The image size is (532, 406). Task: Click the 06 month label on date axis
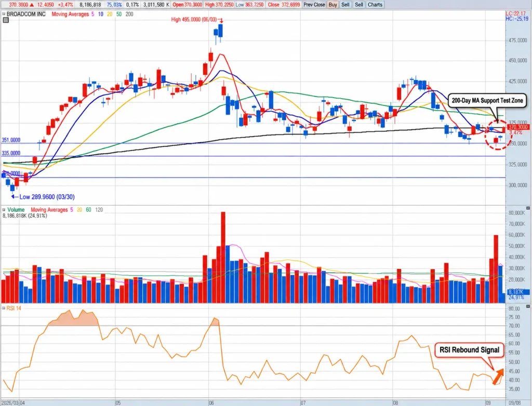(211, 403)
